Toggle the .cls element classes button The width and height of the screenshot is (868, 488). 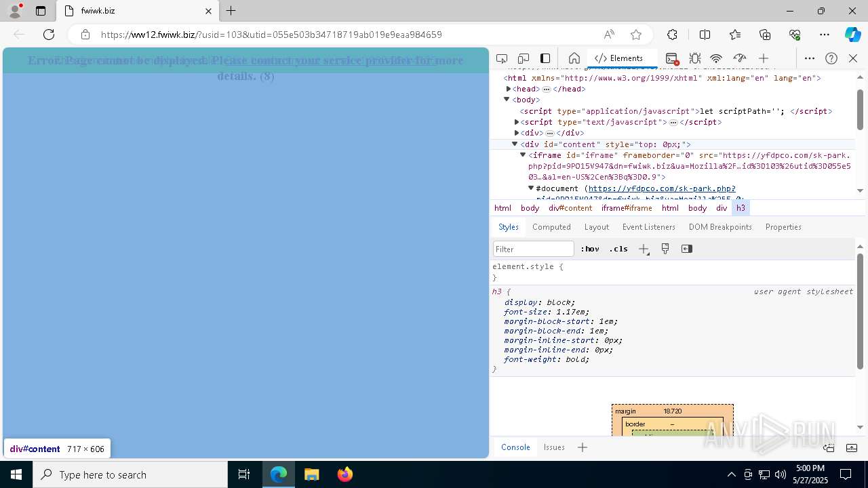(618, 249)
